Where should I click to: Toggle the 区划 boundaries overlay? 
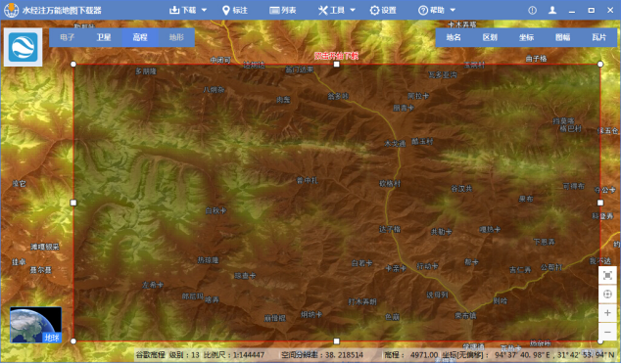tap(490, 37)
